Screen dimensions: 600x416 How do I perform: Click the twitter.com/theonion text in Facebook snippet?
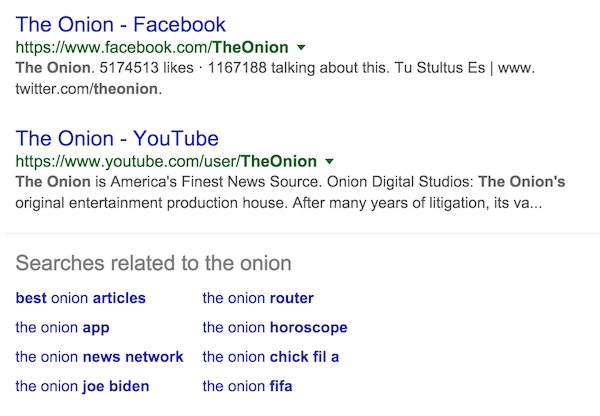[88, 89]
